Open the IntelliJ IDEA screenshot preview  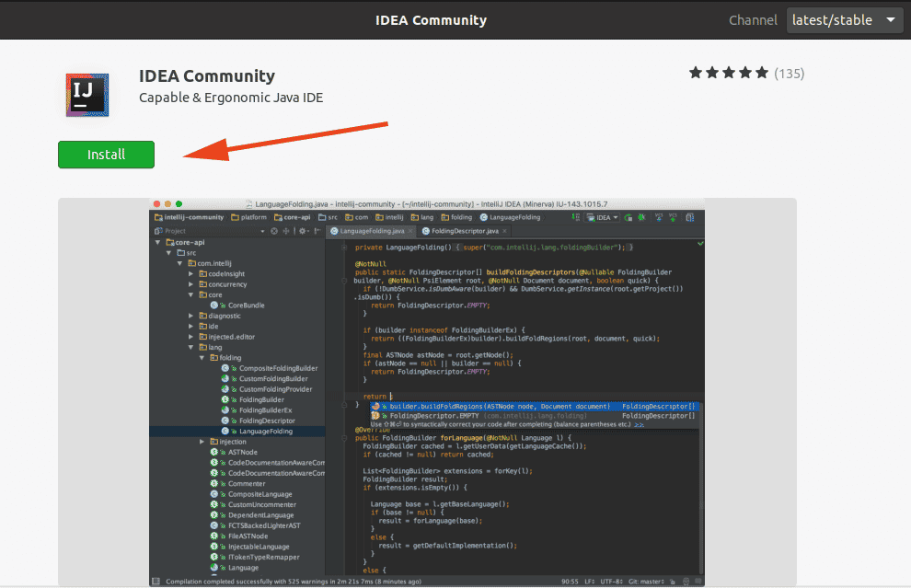pos(427,392)
